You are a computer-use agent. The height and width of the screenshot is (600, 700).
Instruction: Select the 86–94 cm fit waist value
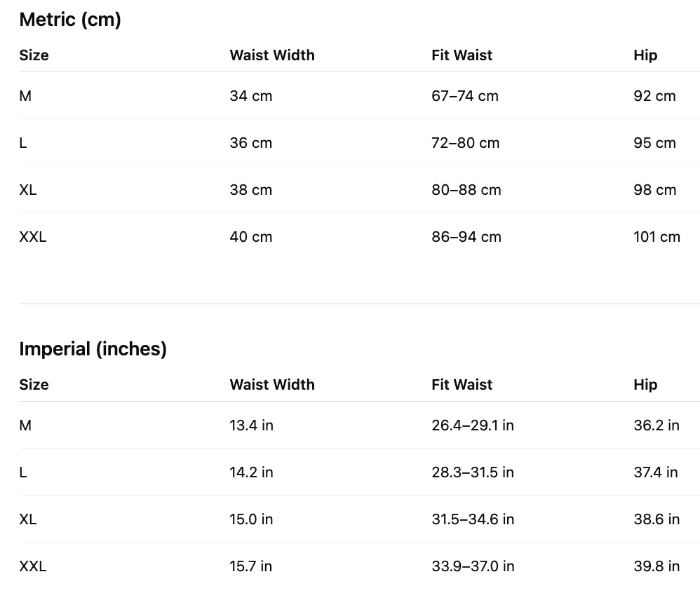click(x=466, y=237)
